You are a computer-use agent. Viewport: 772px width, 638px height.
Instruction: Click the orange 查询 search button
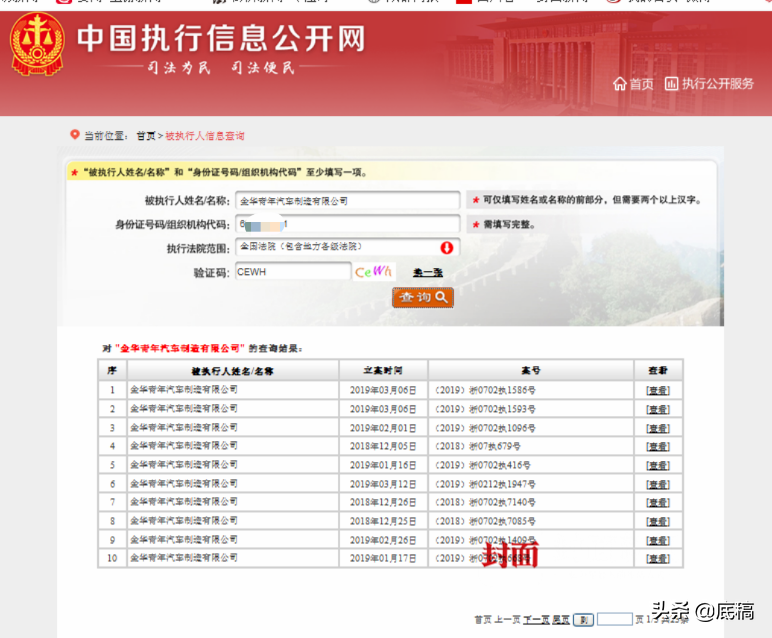422,298
